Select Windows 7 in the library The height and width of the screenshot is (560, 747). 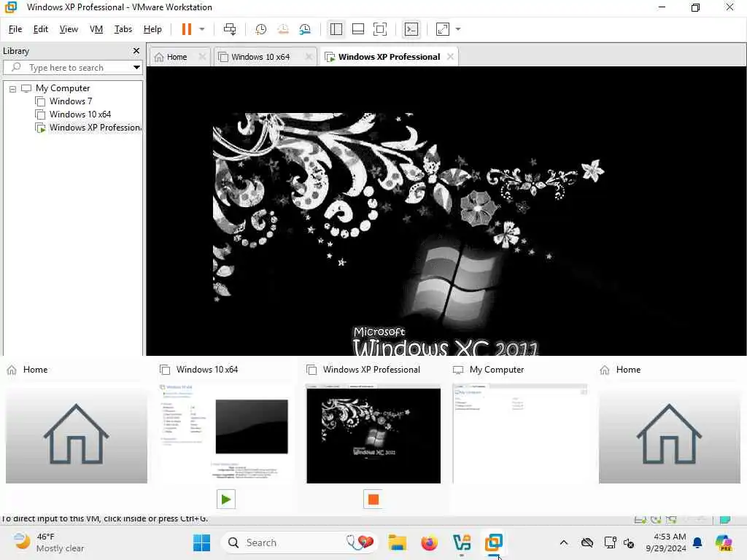(71, 101)
